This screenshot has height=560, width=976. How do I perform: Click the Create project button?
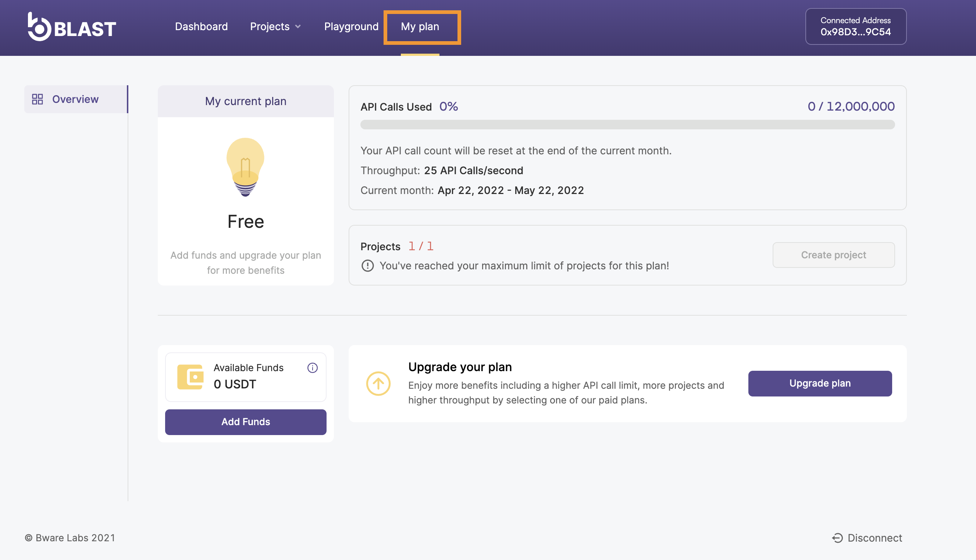pos(833,255)
